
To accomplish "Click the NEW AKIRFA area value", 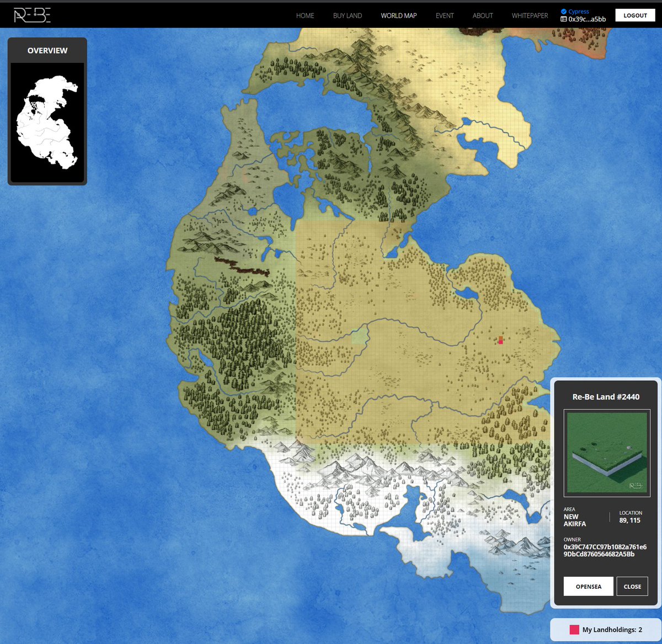I will click(575, 520).
